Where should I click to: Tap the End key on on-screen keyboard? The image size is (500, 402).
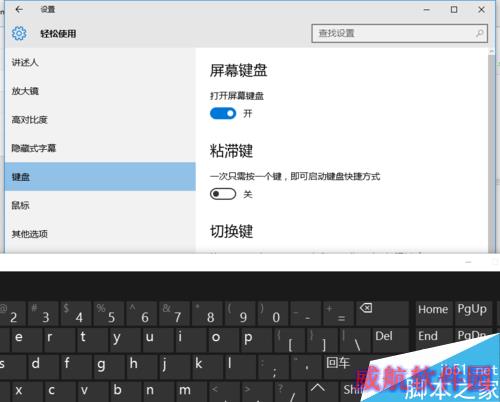click(433, 339)
